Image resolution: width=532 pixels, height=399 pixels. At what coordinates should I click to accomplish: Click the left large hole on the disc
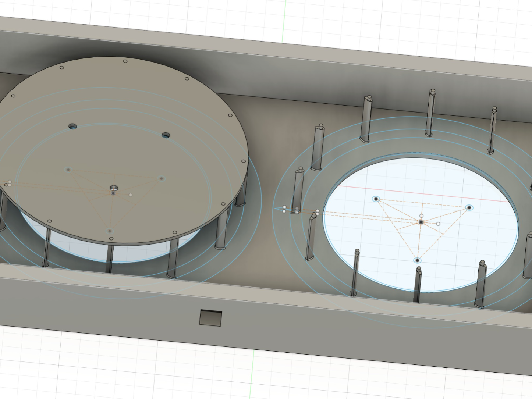pos(73,127)
